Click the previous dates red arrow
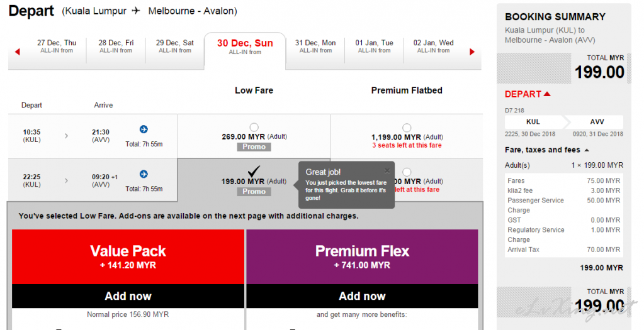Image resolution: width=644 pixels, height=330 pixels. [17, 52]
